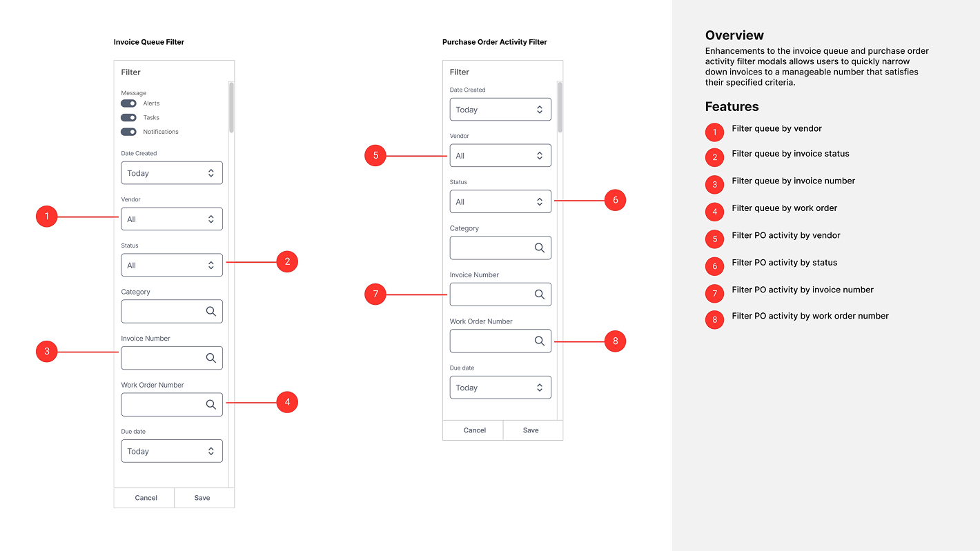
Task: Click Save in the Invoice Queue Filter
Action: click(x=202, y=498)
